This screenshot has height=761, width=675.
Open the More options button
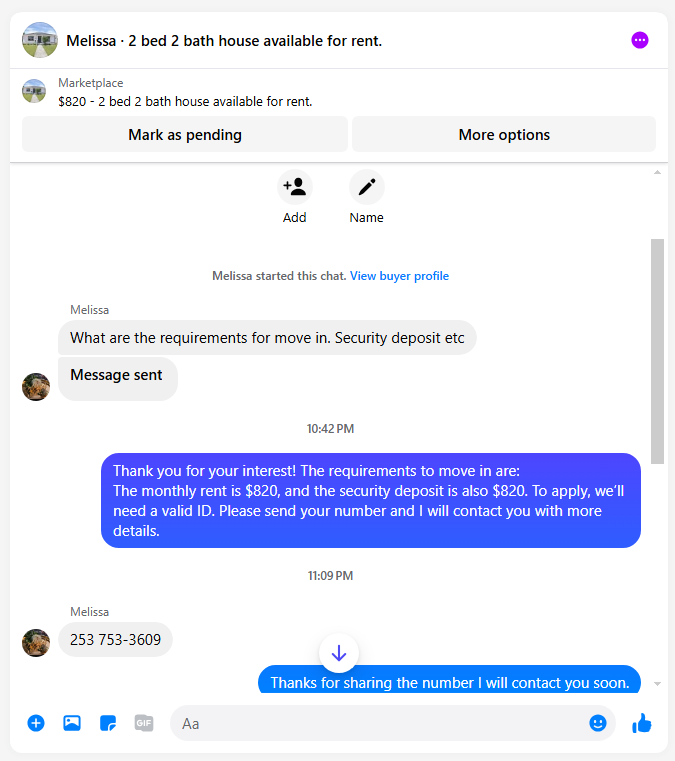(504, 134)
